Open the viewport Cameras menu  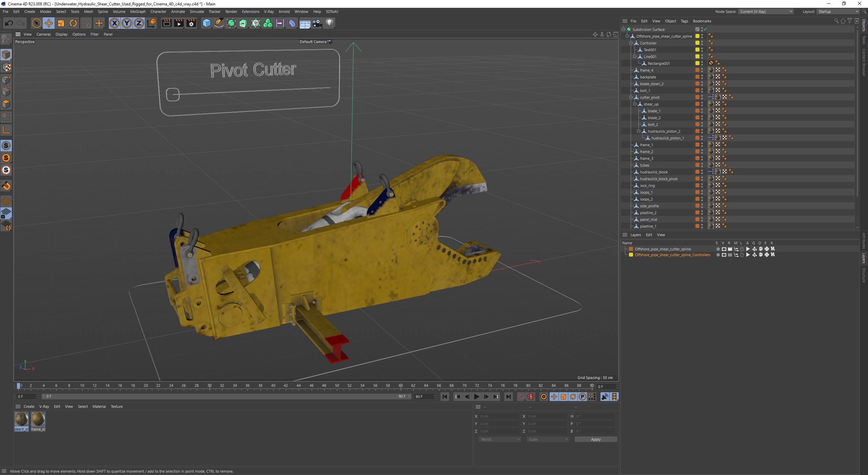coord(43,34)
